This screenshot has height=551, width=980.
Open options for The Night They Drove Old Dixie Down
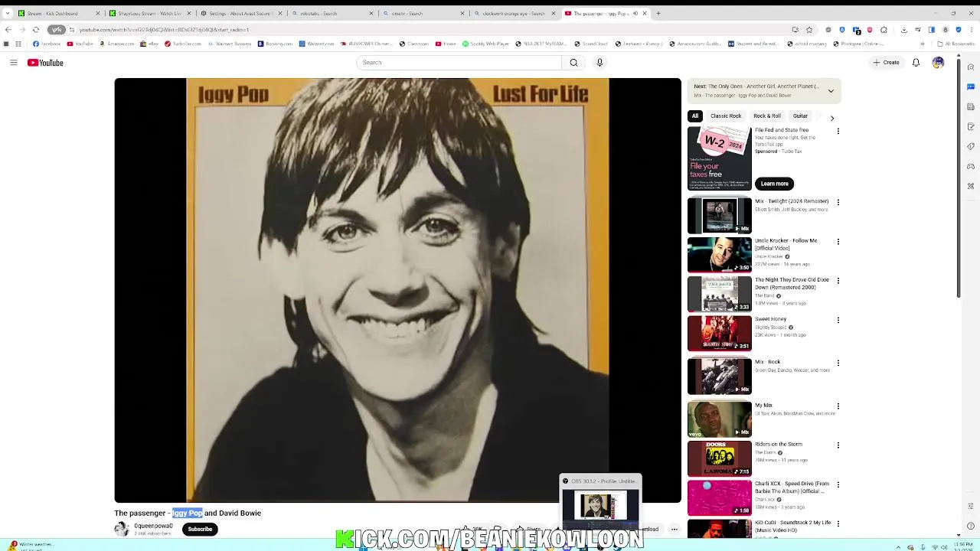(x=838, y=281)
